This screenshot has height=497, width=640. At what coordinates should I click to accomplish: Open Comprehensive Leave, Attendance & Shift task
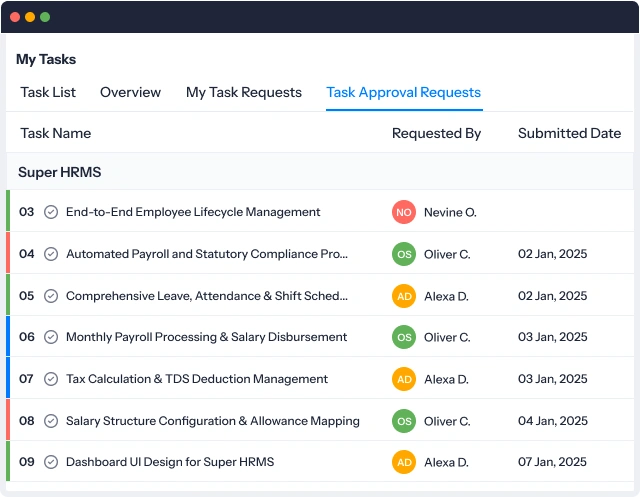207,296
